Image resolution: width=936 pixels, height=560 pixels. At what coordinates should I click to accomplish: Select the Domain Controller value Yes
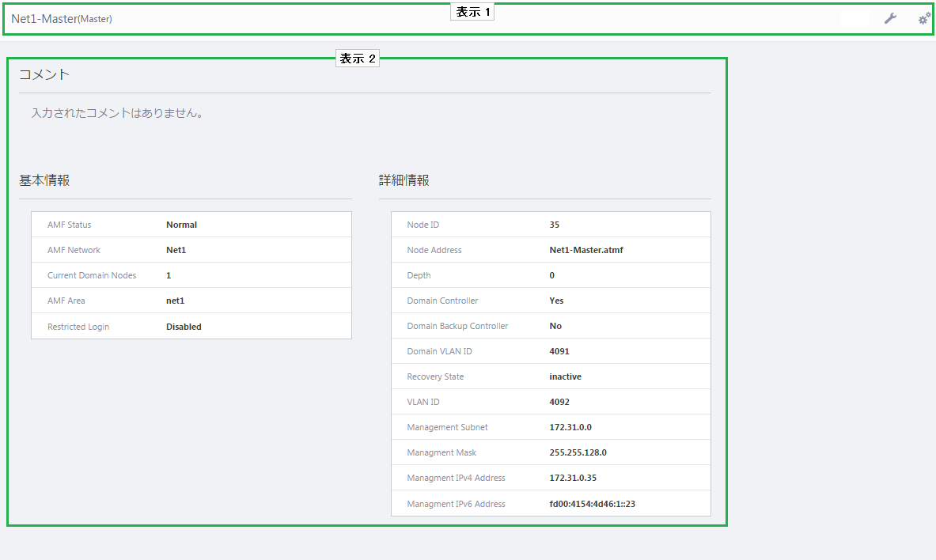pyautogui.click(x=556, y=301)
